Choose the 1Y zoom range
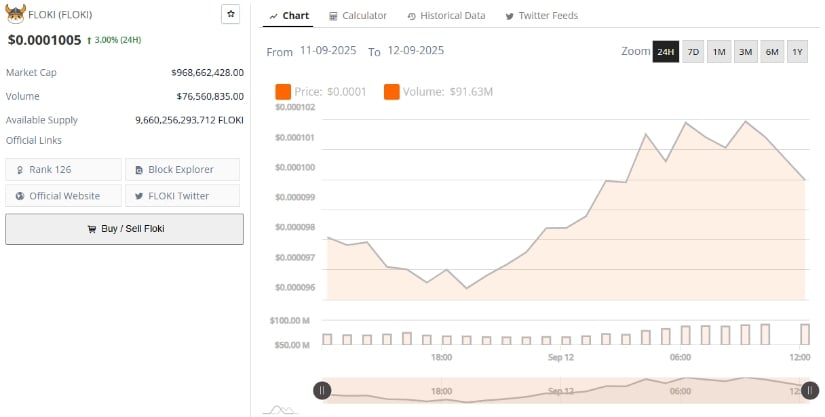The height and width of the screenshot is (417, 825). (x=797, y=52)
